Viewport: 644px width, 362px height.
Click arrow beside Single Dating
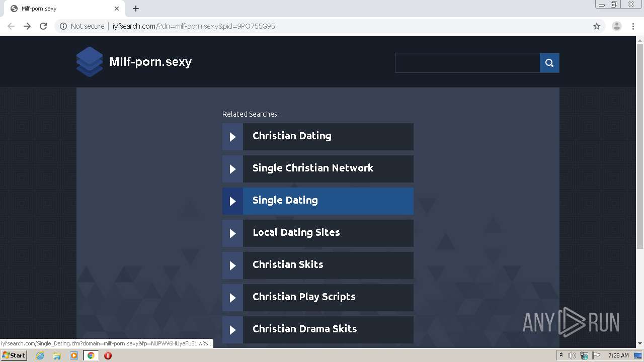[x=232, y=201]
